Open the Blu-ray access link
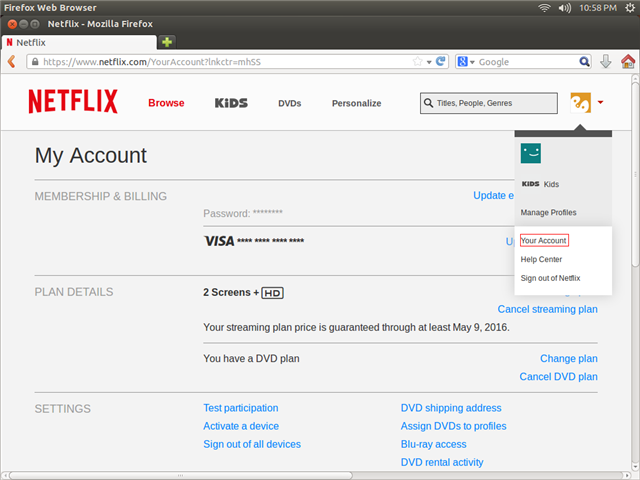The width and height of the screenshot is (640, 480). coord(433,444)
